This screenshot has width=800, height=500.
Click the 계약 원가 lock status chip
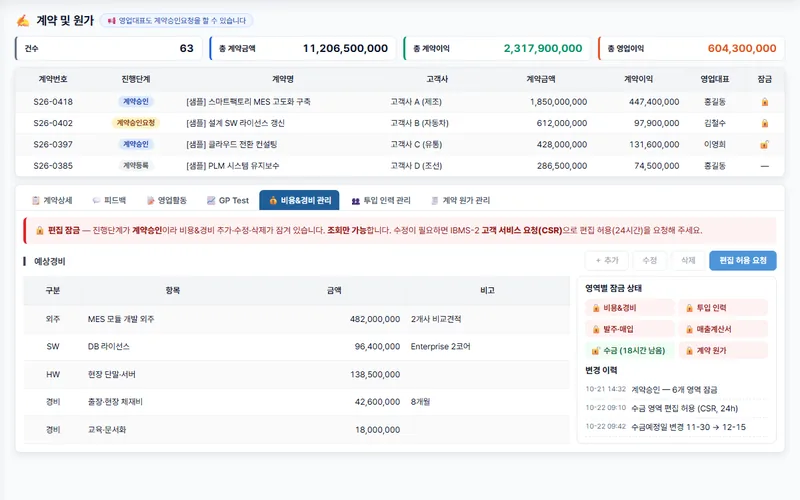tap(723, 351)
